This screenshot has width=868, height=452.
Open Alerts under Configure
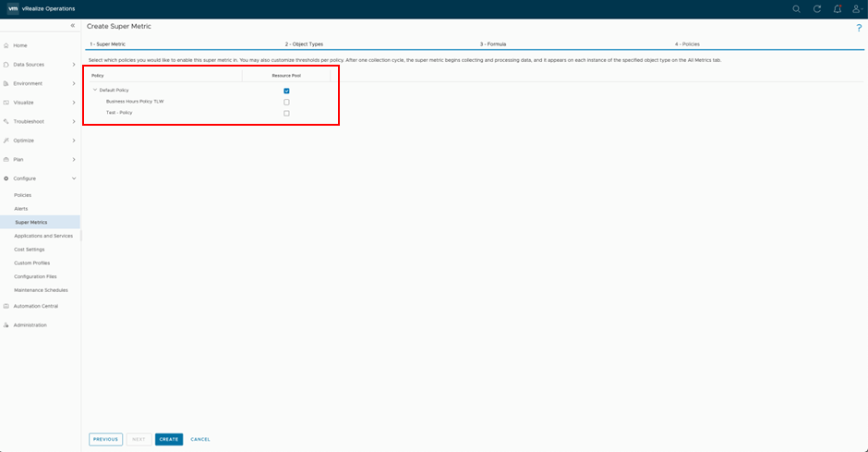point(20,209)
